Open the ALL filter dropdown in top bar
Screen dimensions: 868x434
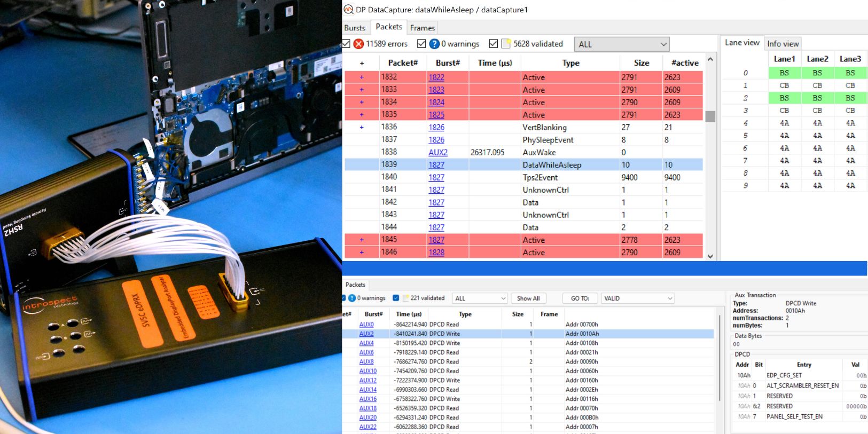coord(622,44)
